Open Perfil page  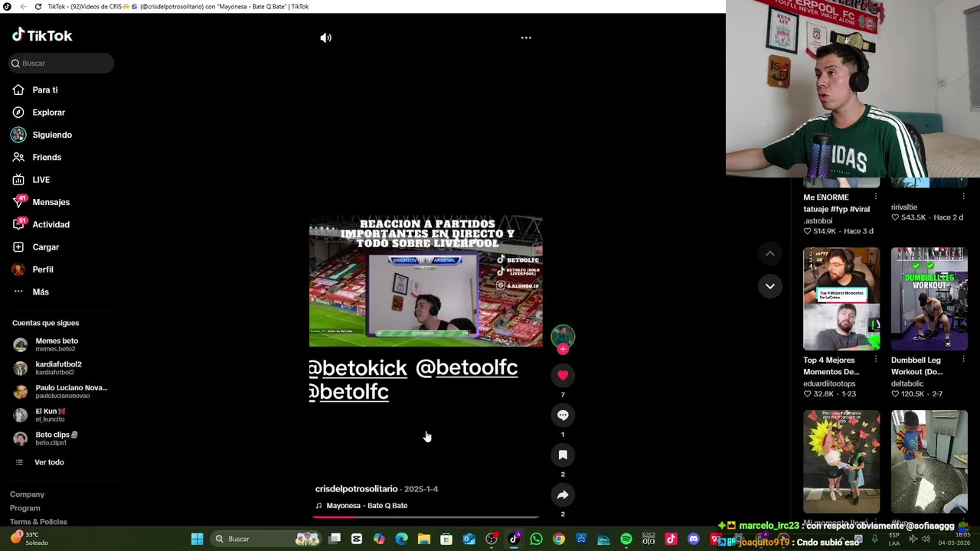coord(33,269)
